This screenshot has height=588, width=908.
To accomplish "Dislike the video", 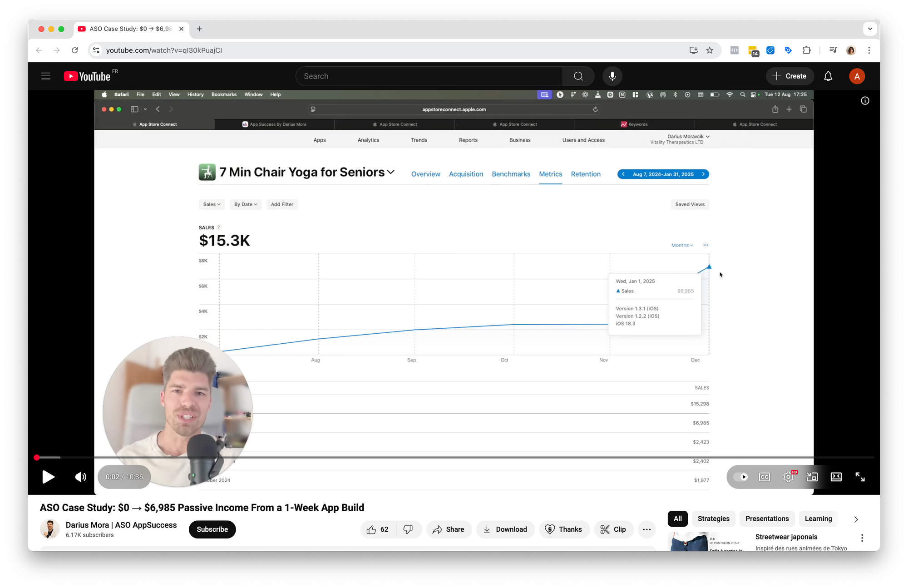I will [408, 529].
